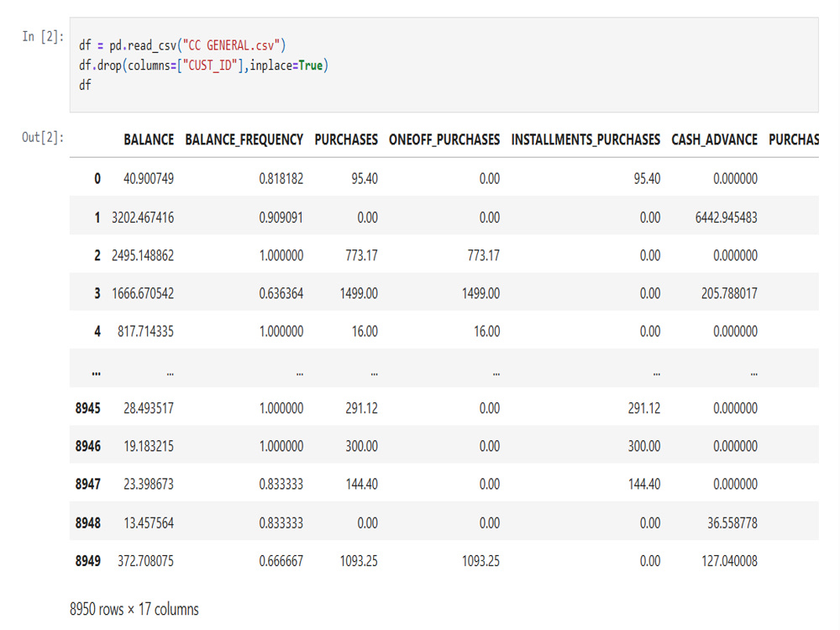Click the row index 4 label

click(97, 332)
